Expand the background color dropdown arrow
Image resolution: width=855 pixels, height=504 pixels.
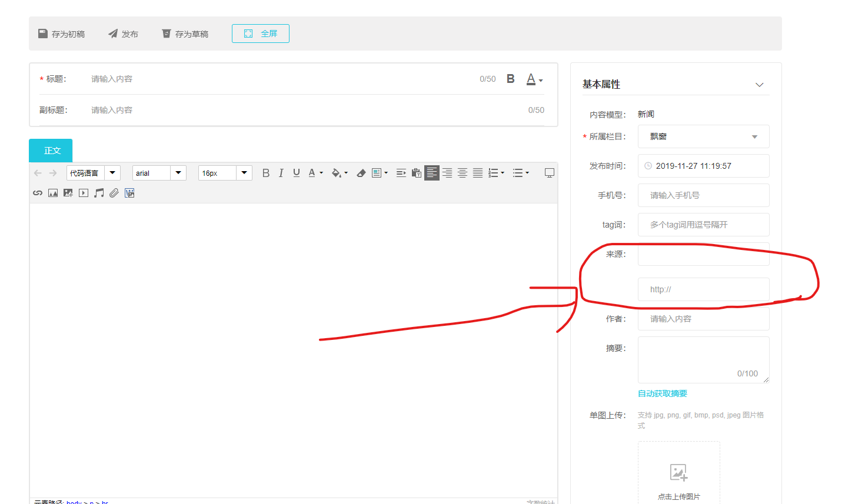346,173
